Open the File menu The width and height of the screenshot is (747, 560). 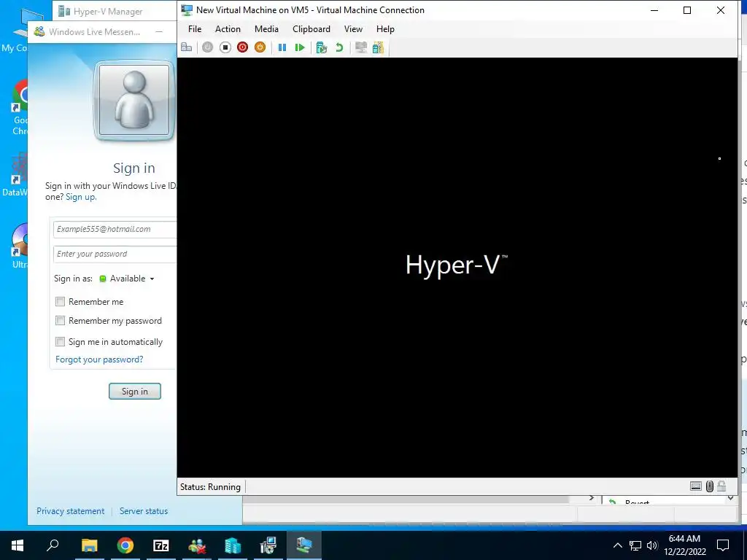195,29
